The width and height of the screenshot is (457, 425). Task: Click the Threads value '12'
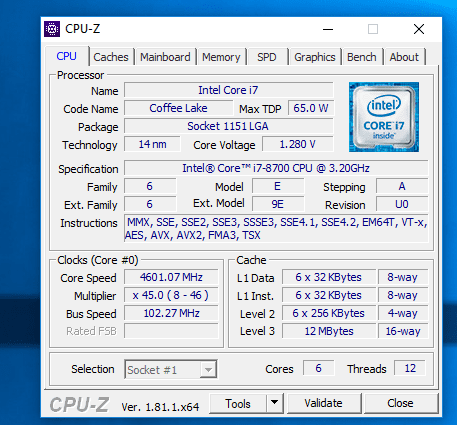click(x=410, y=368)
